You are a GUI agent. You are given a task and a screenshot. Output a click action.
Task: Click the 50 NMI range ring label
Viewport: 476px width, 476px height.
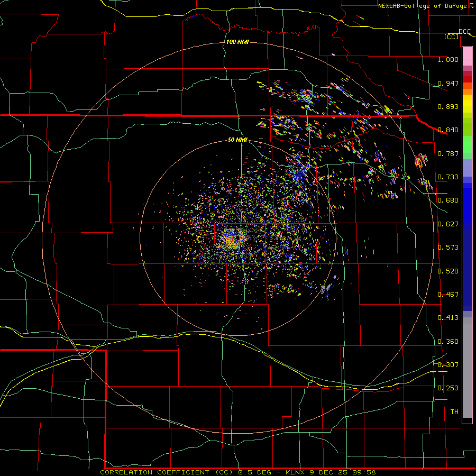point(237,140)
